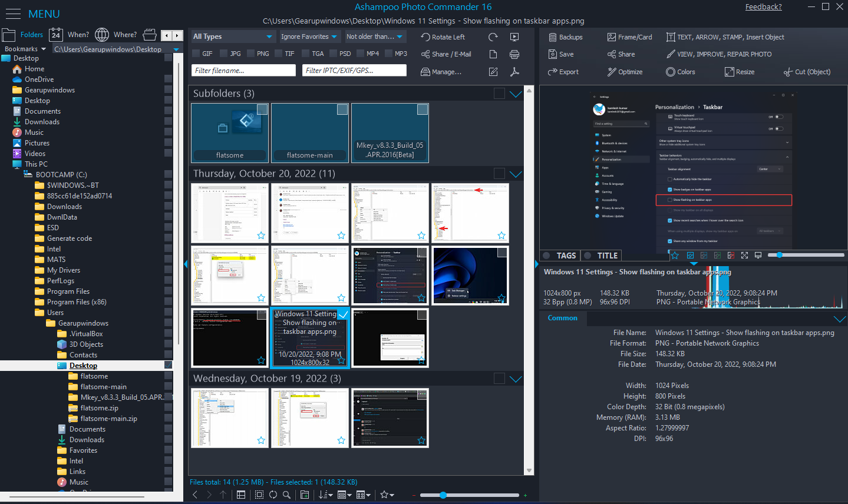Collapse the Wednesday, October 19 group chevron
Image resolution: width=848 pixels, height=504 pixels.
coord(516,379)
